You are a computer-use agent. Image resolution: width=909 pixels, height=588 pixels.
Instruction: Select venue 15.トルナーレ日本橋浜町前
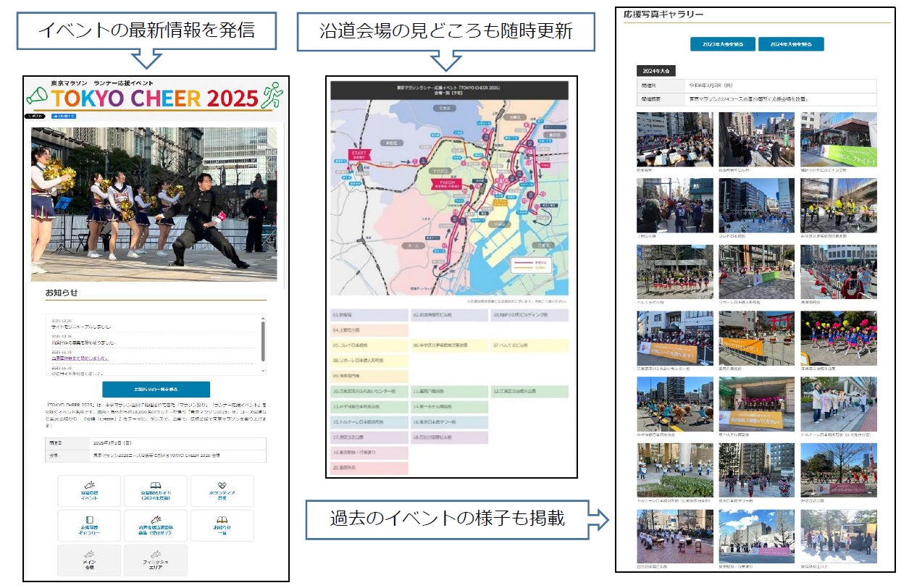[369, 421]
